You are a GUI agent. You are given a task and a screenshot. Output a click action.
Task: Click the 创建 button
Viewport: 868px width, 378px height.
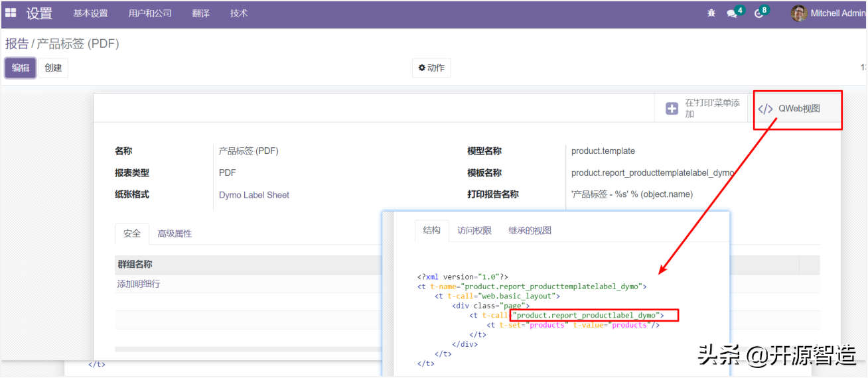pyautogui.click(x=53, y=68)
